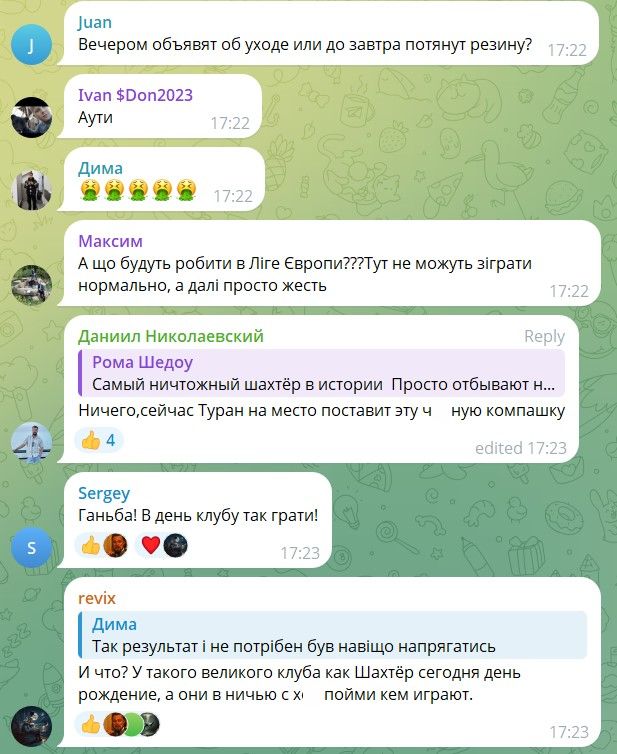
Task: Open Ivan $Don2023's profile avatar
Action: point(31,117)
